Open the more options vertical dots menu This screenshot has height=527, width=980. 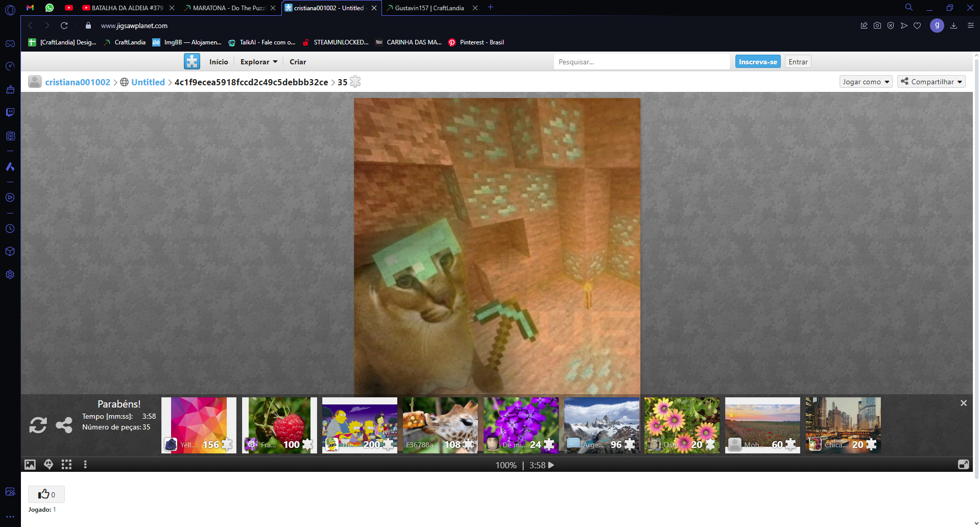(85, 465)
